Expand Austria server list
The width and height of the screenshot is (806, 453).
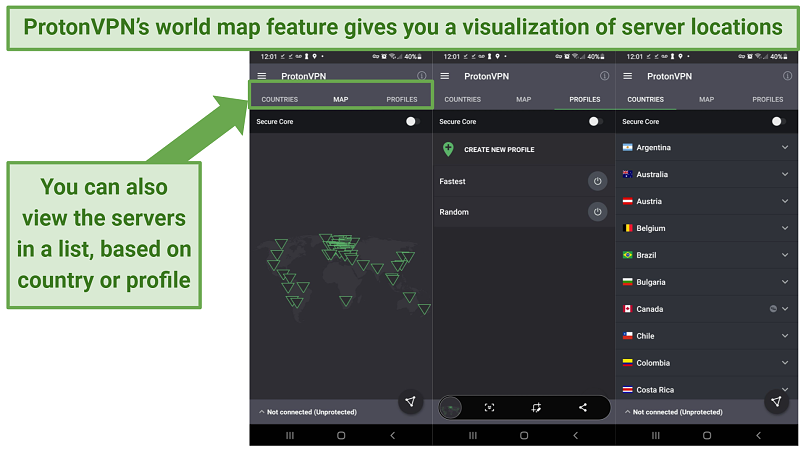pyautogui.click(x=785, y=201)
